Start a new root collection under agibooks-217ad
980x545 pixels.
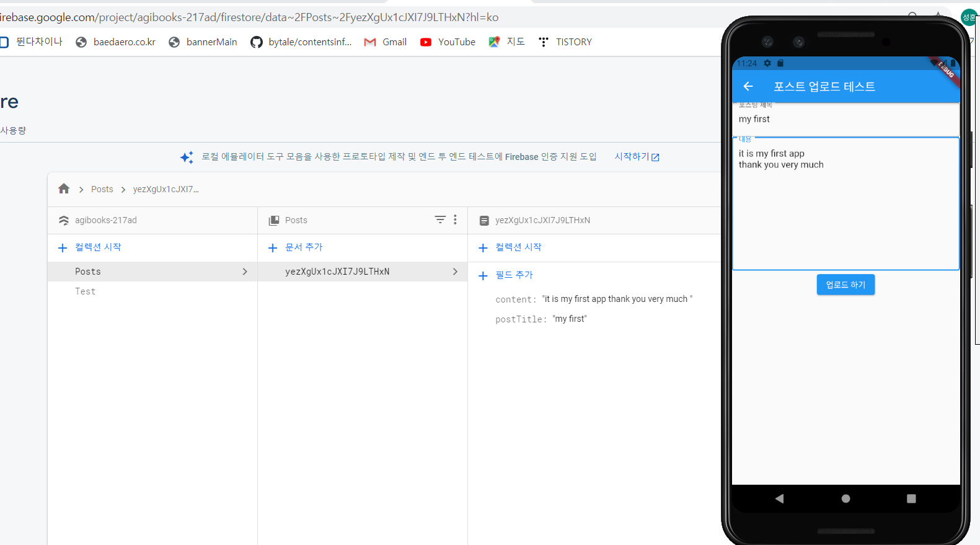90,247
